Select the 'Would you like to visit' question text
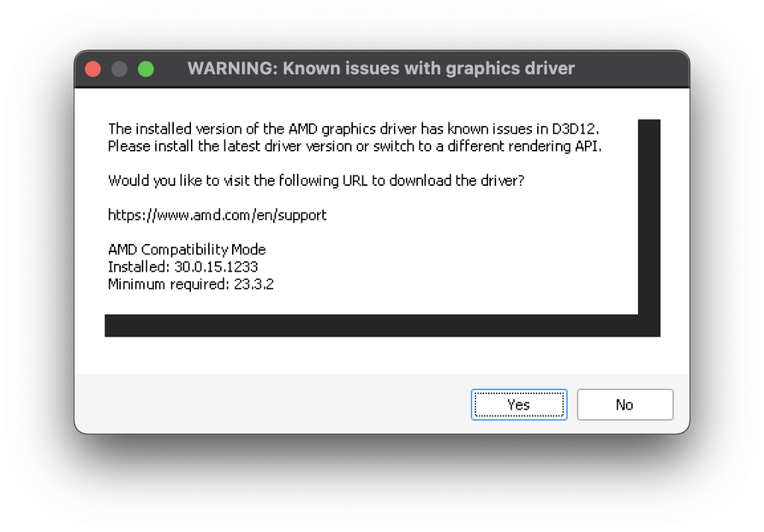The image size is (764, 532). pos(316,181)
